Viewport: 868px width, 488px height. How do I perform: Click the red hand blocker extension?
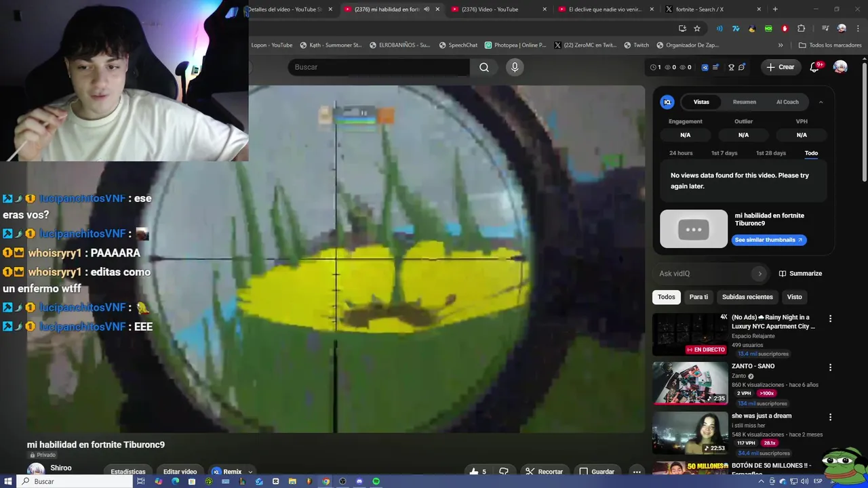(x=785, y=28)
